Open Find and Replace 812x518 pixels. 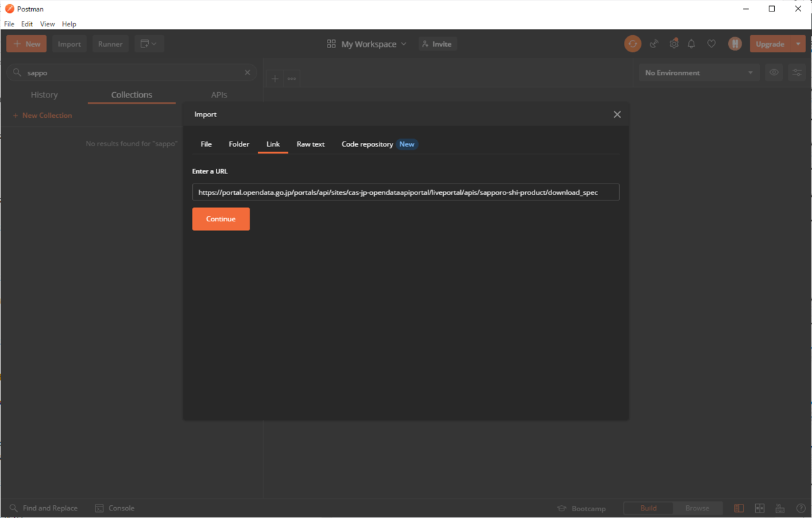point(44,508)
